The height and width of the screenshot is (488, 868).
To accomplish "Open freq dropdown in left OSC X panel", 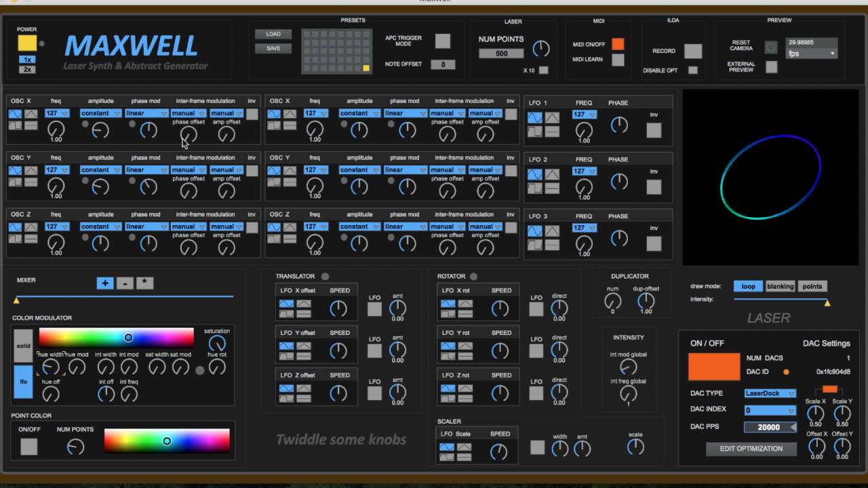I will (57, 113).
